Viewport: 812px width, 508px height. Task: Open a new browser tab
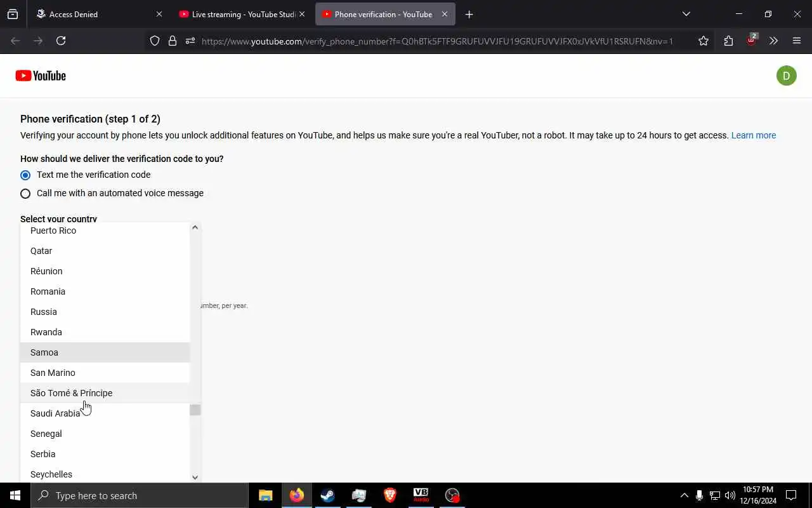pos(469,14)
